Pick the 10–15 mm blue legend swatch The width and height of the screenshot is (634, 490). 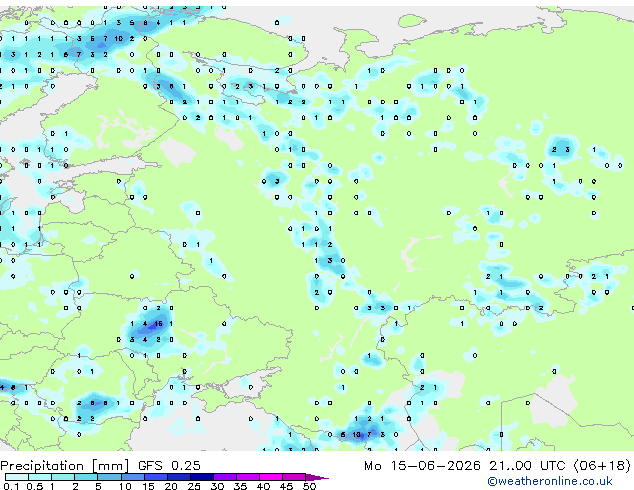click(132, 477)
